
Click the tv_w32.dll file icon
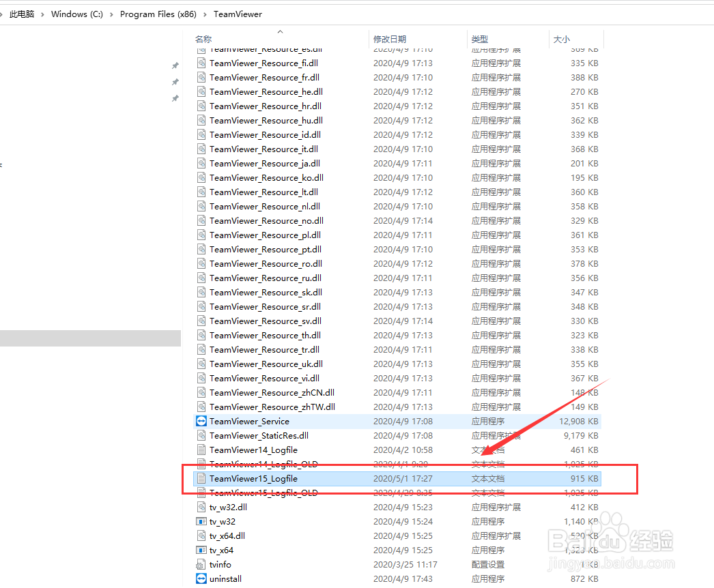tap(201, 507)
